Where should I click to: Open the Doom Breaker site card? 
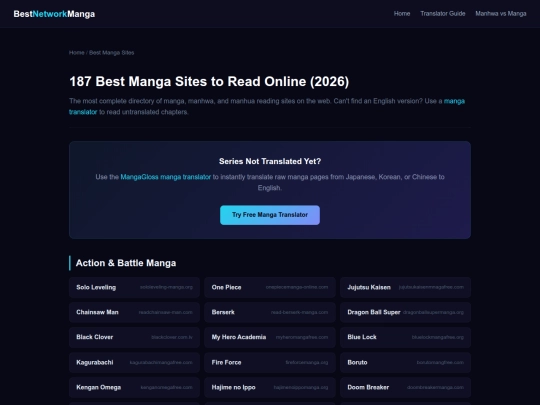click(x=405, y=387)
